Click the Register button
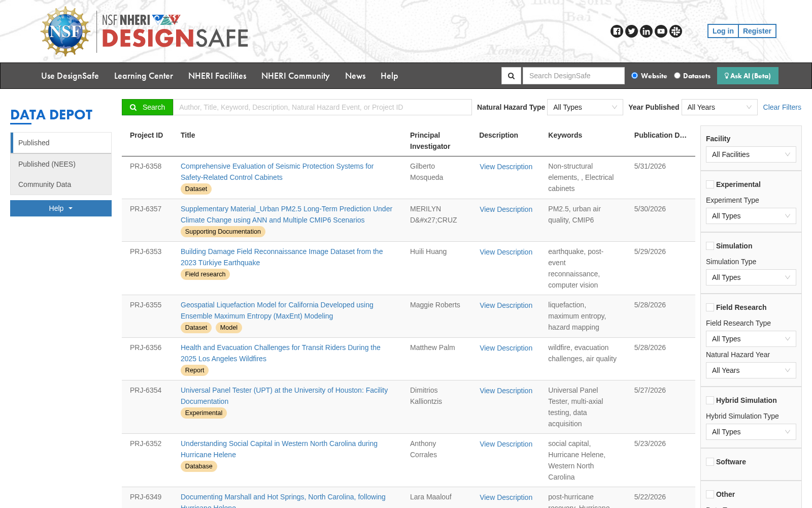812x508 pixels. (757, 31)
